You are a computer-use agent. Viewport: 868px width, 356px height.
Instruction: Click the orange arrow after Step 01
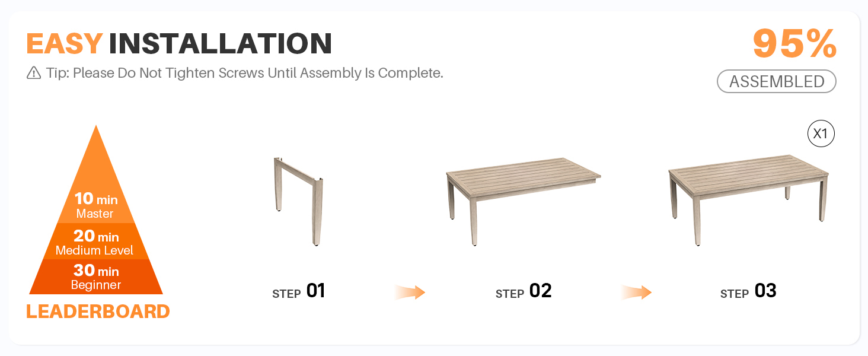[410, 292]
